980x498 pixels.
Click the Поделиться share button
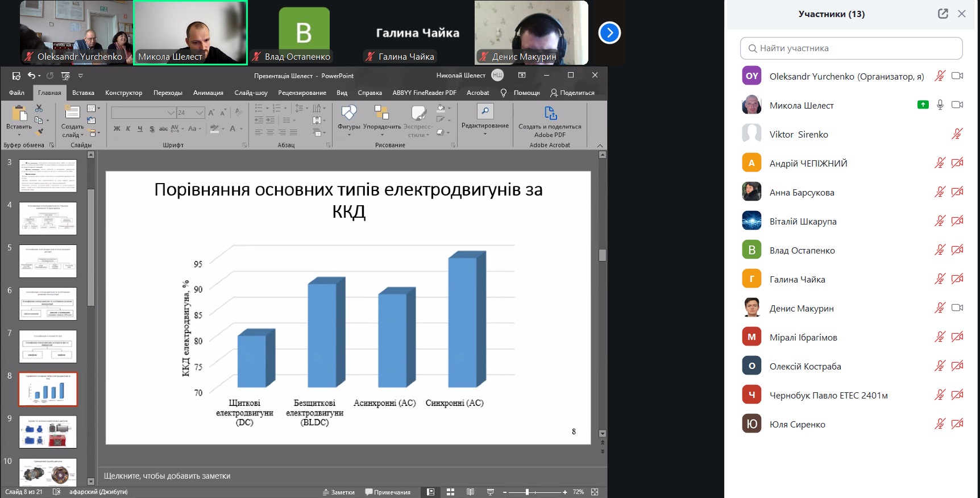(572, 93)
